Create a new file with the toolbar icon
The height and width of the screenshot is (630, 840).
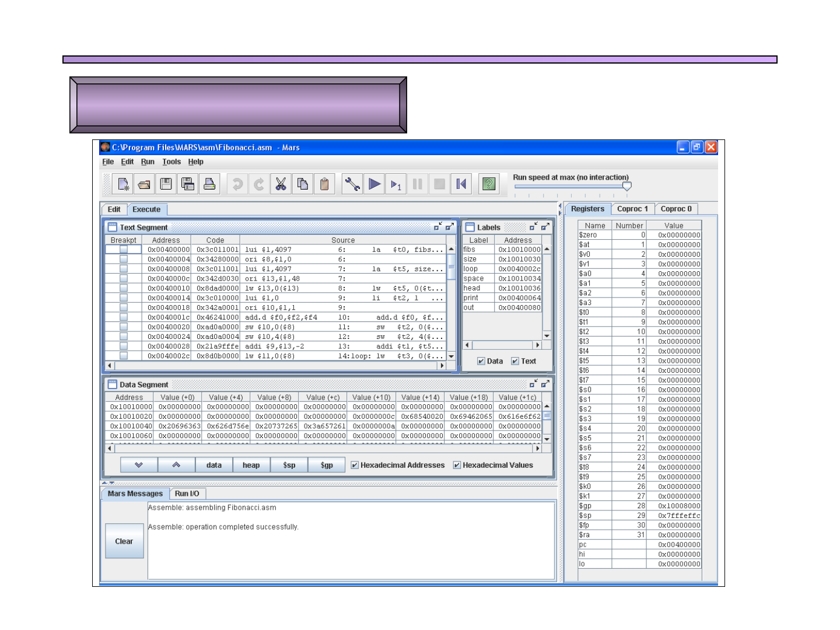click(123, 184)
